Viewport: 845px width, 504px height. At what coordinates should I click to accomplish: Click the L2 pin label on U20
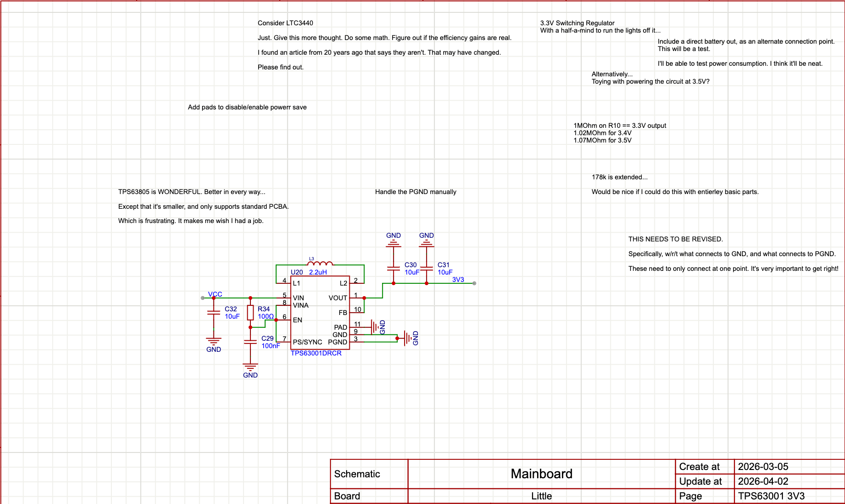pos(343,283)
